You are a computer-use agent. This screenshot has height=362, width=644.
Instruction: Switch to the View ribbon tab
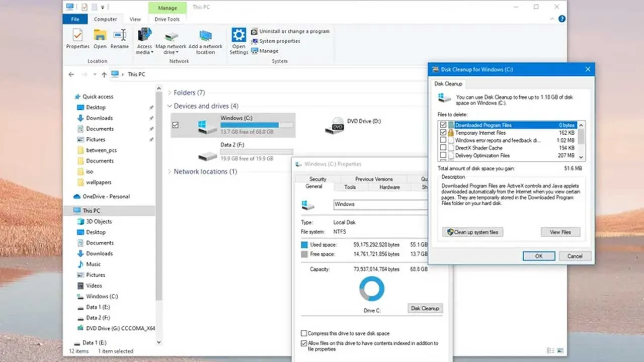(x=135, y=19)
